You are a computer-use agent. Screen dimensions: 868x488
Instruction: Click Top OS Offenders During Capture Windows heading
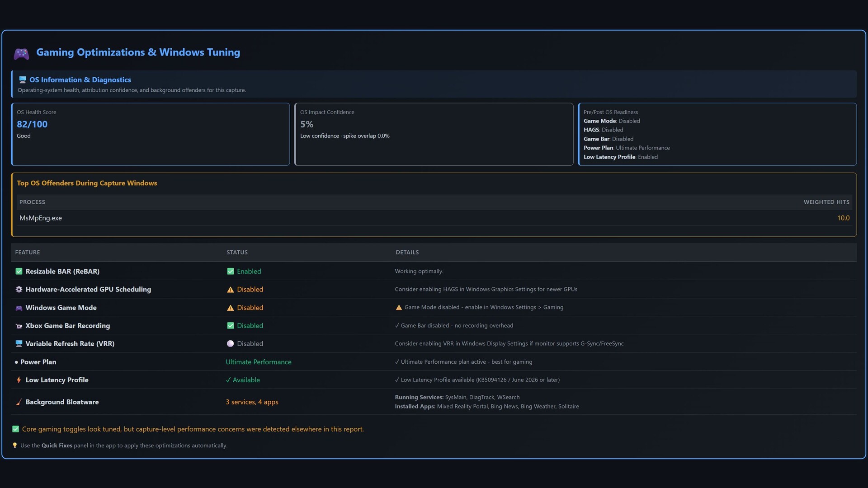coord(87,183)
